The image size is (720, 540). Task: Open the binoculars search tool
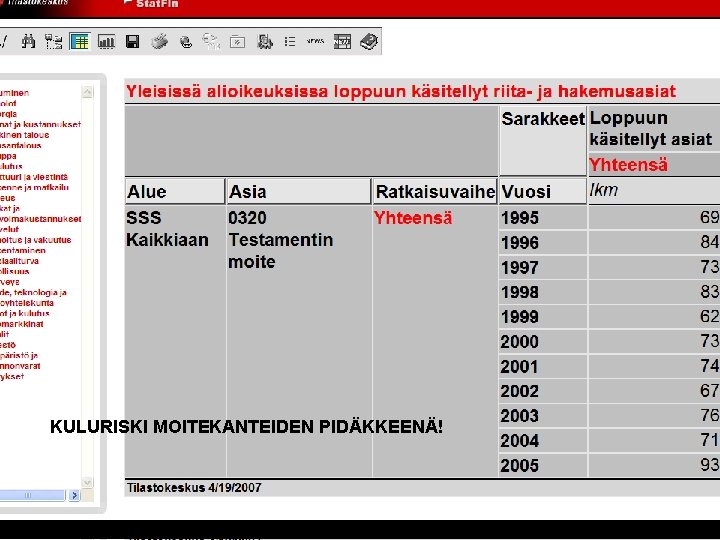point(28,42)
